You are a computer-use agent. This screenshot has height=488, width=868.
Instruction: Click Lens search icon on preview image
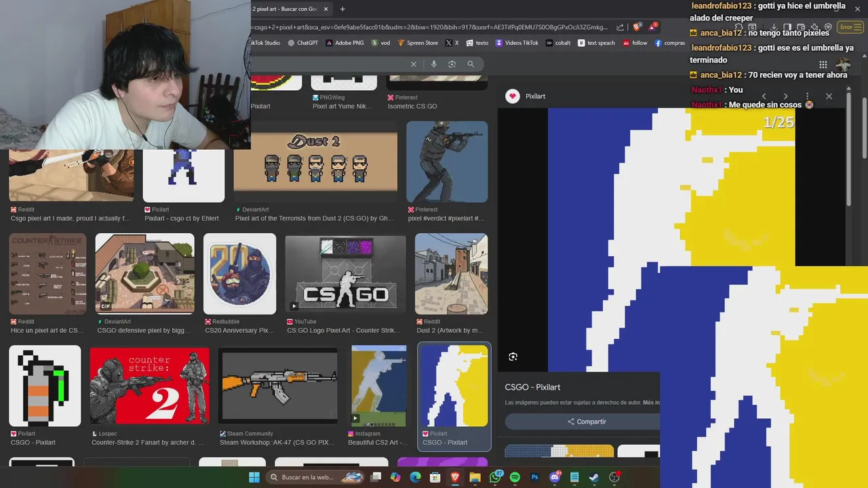pos(513,357)
